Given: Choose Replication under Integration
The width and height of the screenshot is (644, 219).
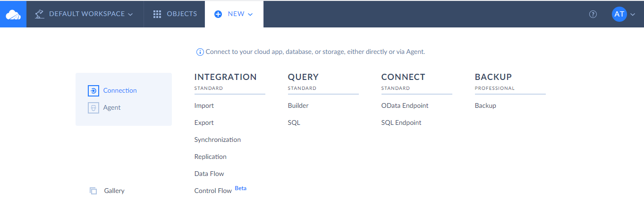Looking at the screenshot, I should (x=210, y=157).
